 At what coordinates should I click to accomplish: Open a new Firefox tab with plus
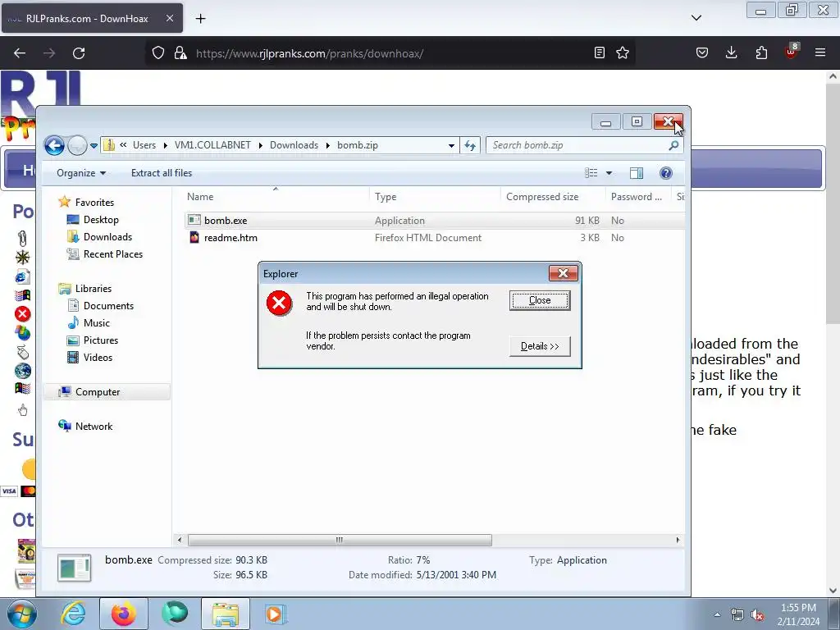coord(200,19)
